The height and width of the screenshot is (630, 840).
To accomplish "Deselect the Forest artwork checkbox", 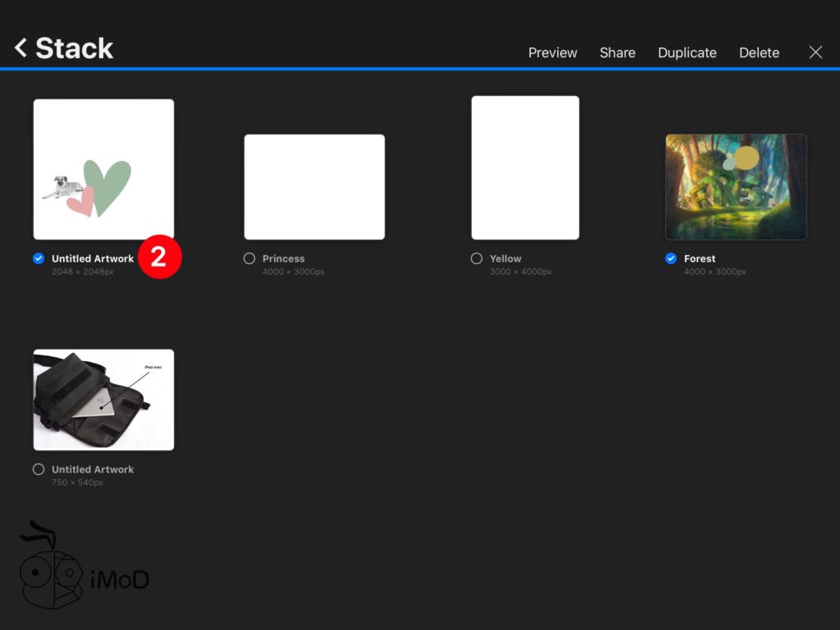I will (x=671, y=258).
